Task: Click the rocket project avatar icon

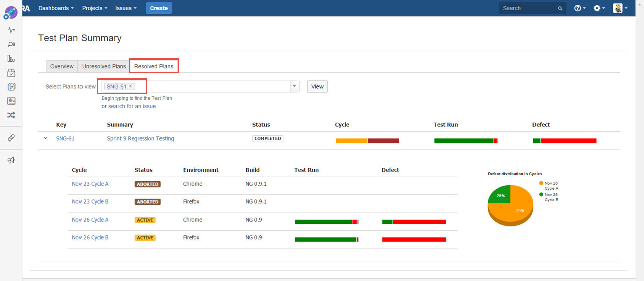Action: click(11, 12)
